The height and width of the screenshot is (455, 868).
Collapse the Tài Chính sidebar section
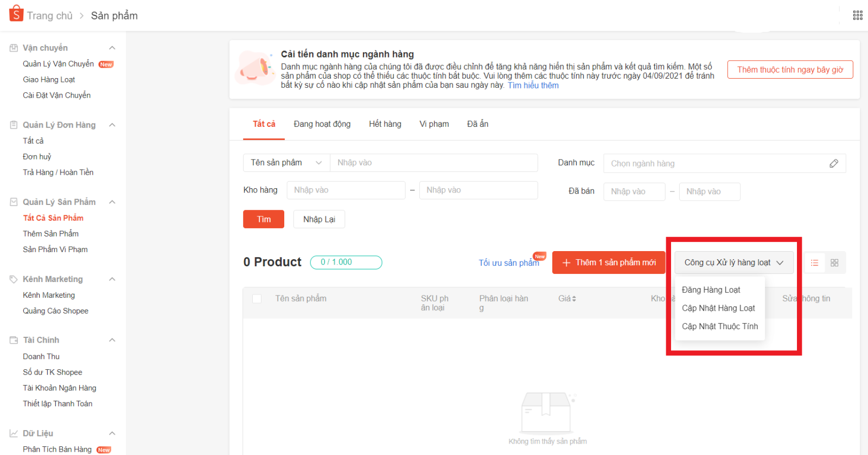[112, 340]
